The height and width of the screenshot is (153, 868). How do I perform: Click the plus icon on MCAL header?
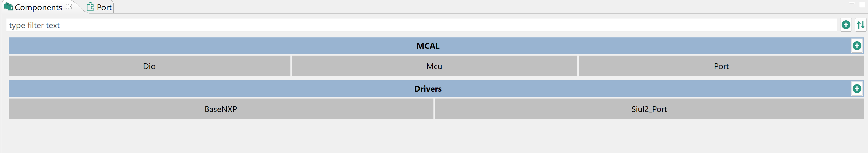click(857, 46)
